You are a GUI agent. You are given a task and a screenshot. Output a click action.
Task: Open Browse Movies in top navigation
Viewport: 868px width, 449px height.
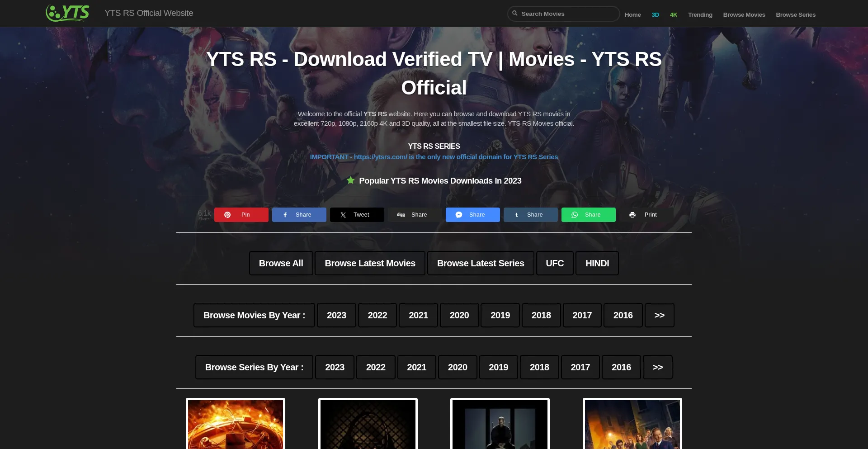pos(744,14)
